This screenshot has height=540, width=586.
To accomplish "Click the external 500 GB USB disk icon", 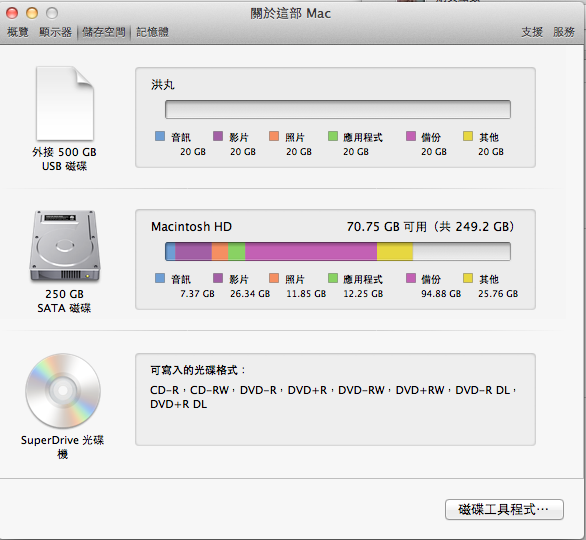I will [65, 104].
